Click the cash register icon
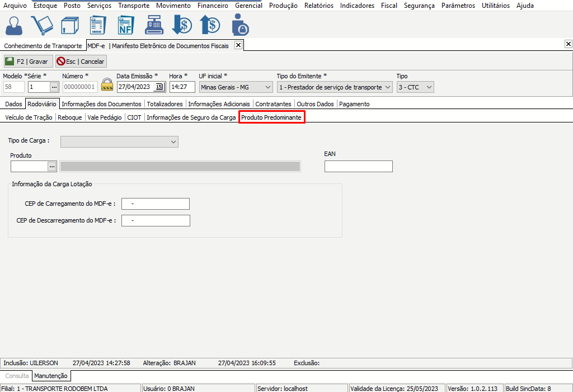The height and width of the screenshot is (392, 573). tap(153, 25)
